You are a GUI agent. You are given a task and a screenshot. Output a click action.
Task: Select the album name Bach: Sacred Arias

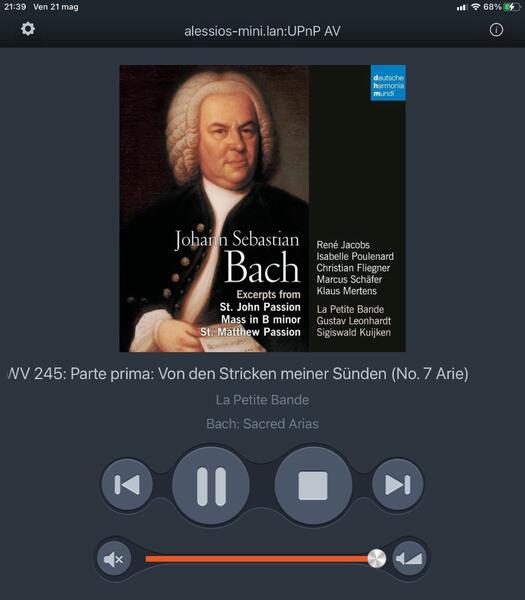tap(262, 424)
